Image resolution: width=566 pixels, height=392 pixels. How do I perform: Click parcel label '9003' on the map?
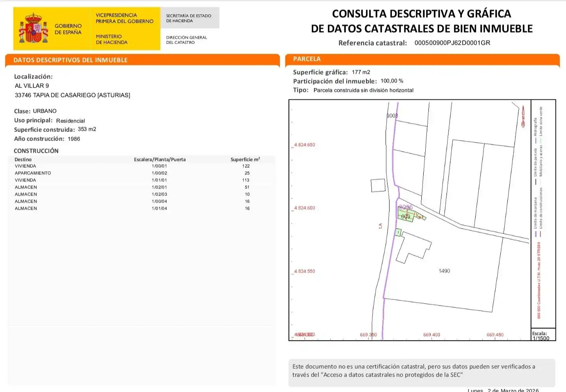pyautogui.click(x=392, y=116)
